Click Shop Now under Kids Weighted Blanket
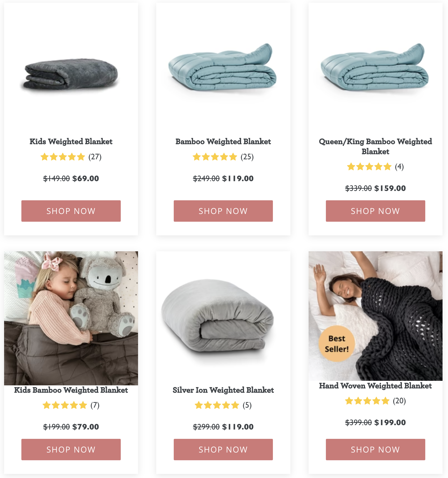This screenshot has height=478, width=448. 71,211
